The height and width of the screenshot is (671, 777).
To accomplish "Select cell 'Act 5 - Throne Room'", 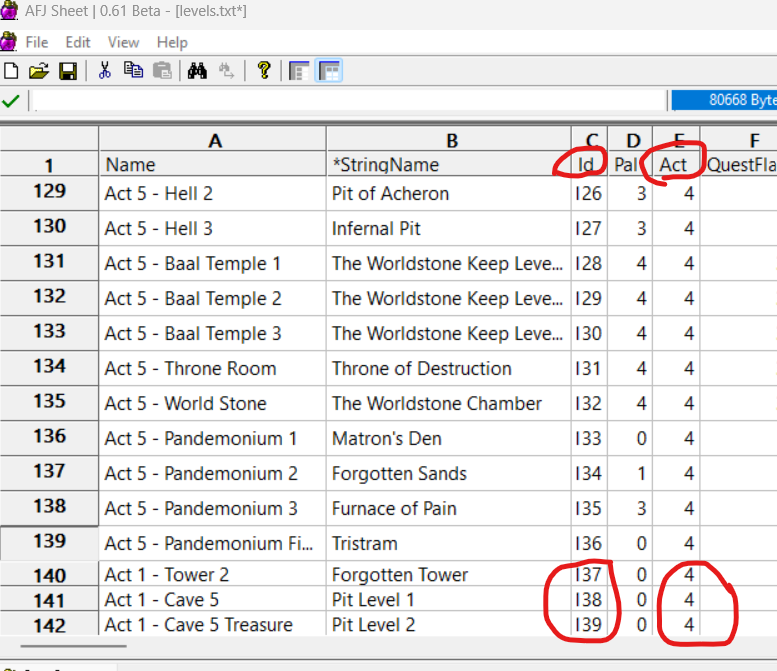I will point(213,368).
